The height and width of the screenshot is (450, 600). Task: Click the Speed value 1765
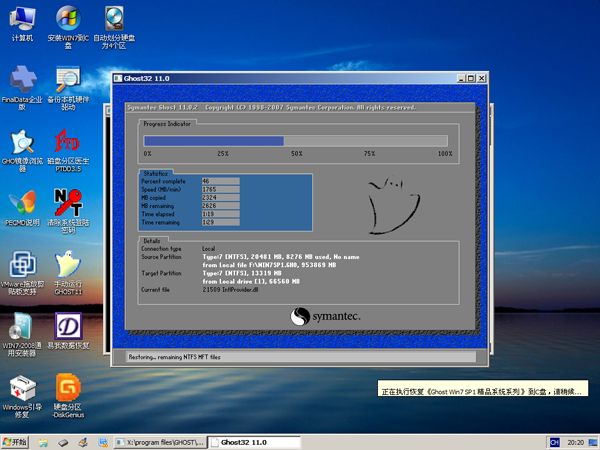click(221, 189)
